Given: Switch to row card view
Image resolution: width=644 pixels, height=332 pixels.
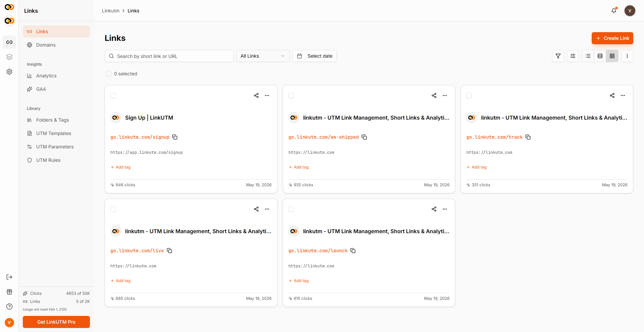Looking at the screenshot, I should [x=600, y=56].
